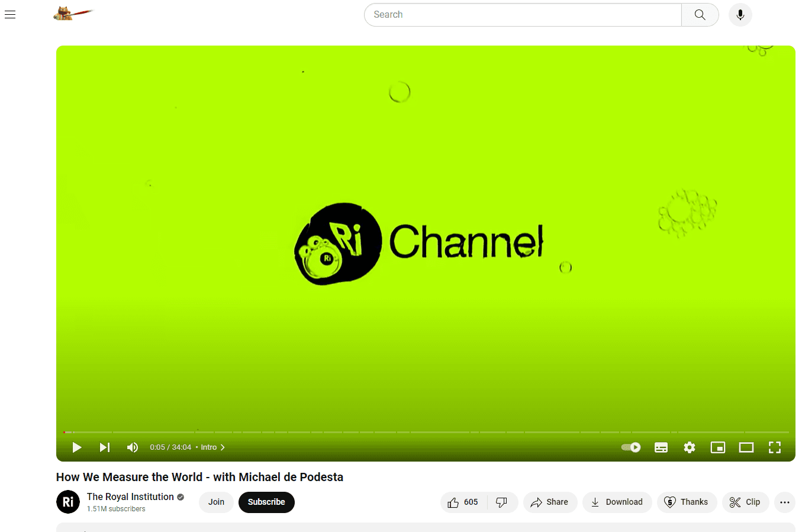Skip to the next video
This screenshot has width=802, height=532.
click(x=104, y=447)
